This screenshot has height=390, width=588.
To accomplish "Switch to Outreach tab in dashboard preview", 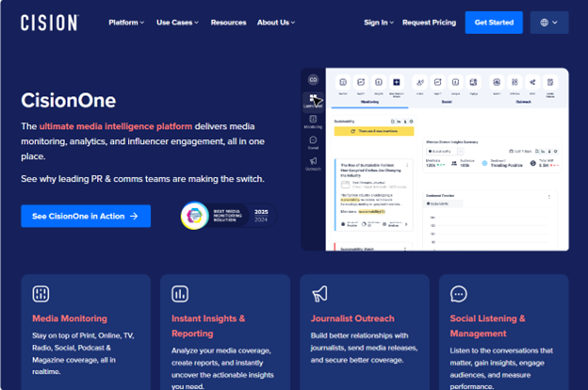I will (x=523, y=102).
